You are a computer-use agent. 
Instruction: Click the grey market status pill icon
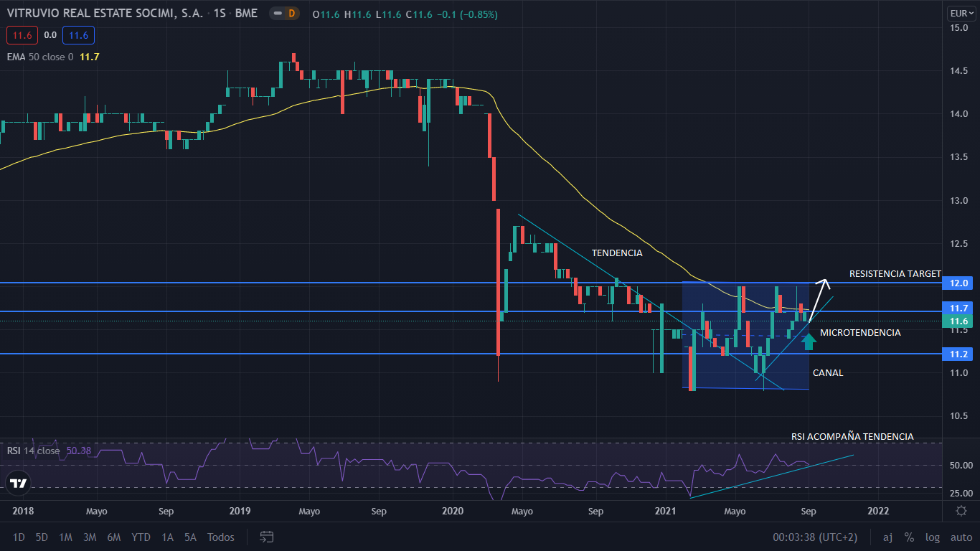tap(276, 14)
